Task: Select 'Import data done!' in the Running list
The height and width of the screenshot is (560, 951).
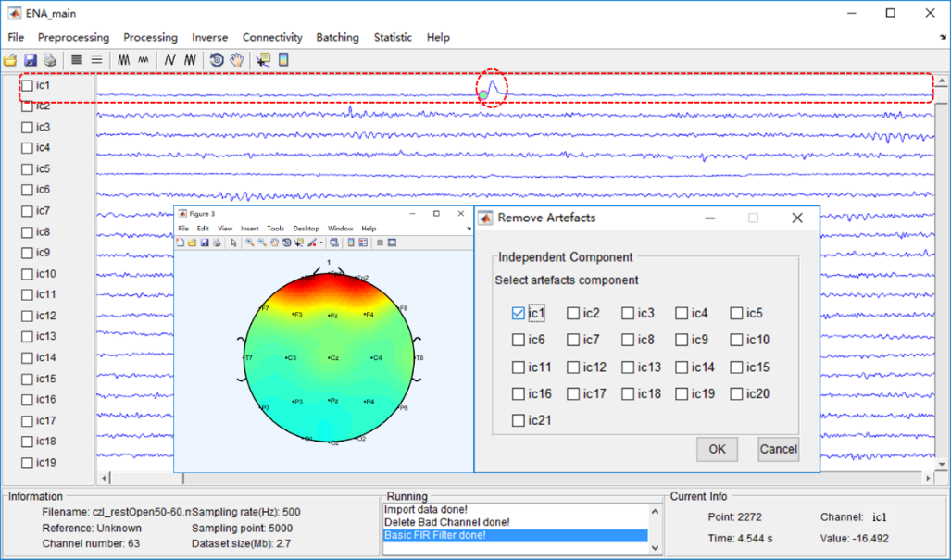Action: tap(426, 509)
